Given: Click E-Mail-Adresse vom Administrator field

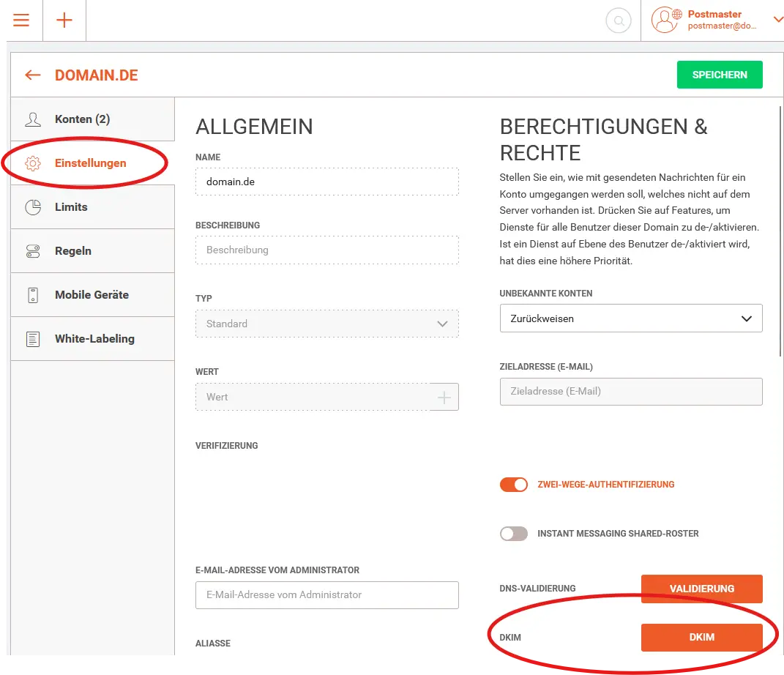Looking at the screenshot, I should 327,595.
